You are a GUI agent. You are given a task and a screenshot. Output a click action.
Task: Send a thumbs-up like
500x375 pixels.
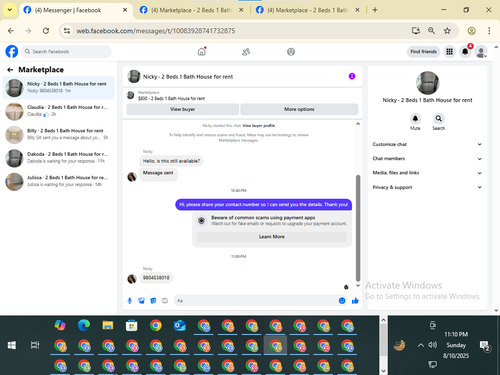pos(355,301)
